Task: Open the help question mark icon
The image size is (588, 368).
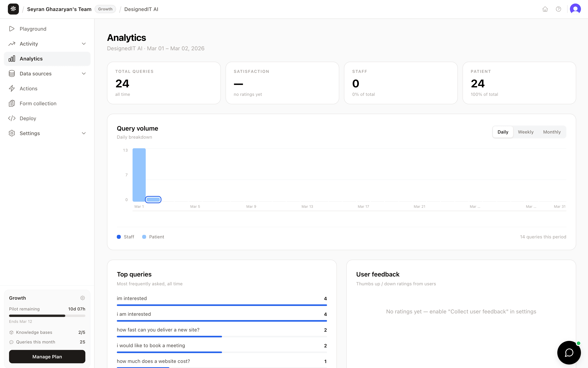Action: (x=559, y=9)
